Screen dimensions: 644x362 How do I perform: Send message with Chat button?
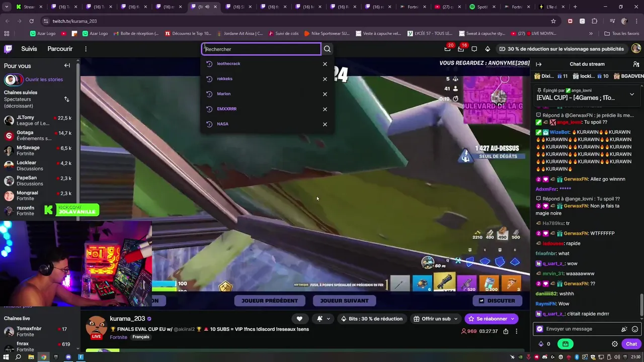pyautogui.click(x=631, y=344)
